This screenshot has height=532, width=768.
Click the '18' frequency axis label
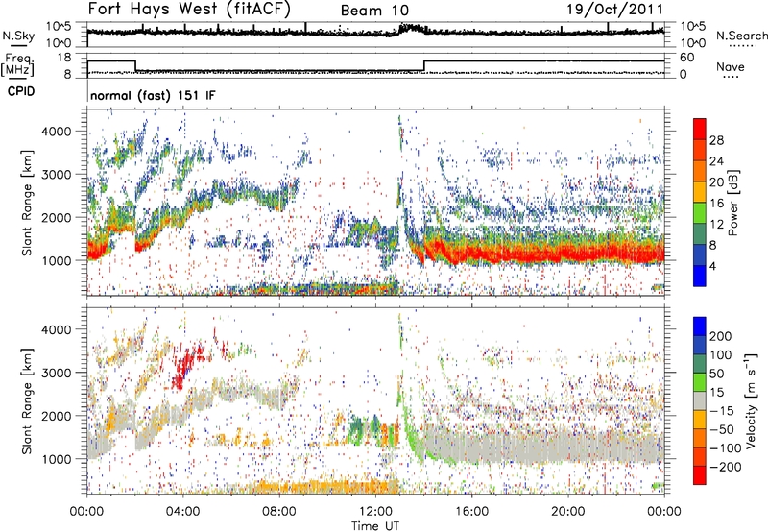click(x=64, y=58)
